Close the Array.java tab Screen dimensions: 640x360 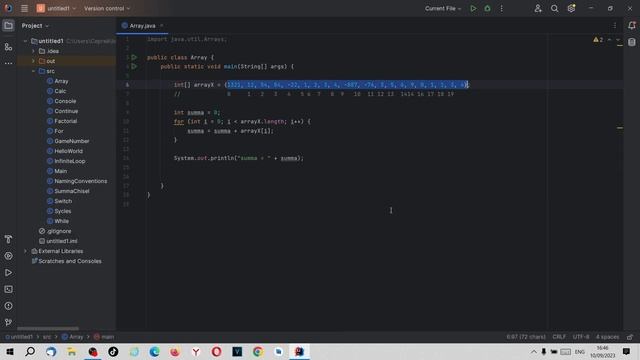(162, 26)
